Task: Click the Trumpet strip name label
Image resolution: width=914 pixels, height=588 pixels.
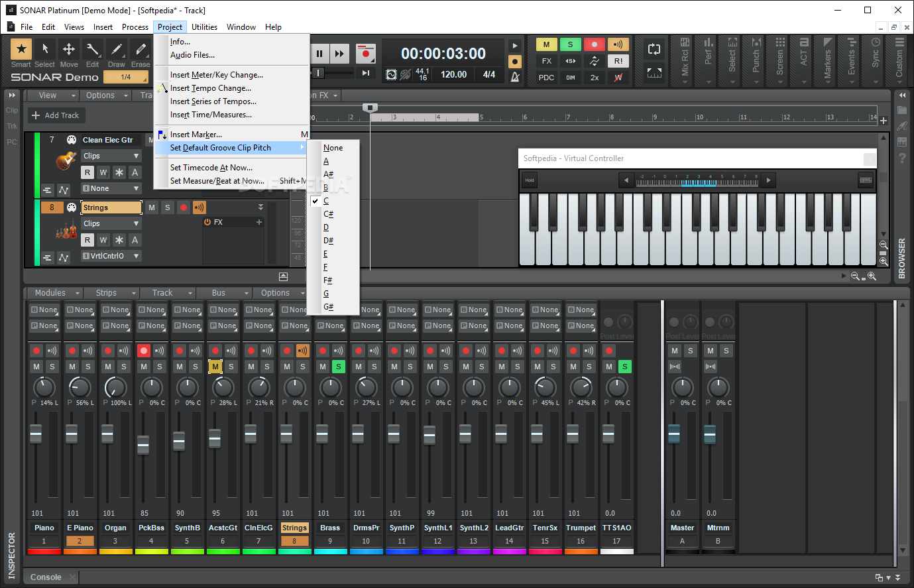Action: tap(581, 528)
